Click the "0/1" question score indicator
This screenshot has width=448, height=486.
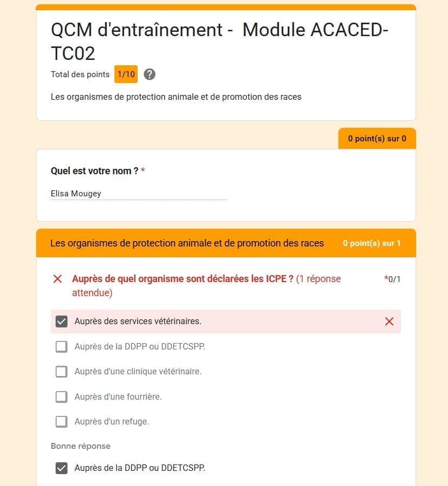394,279
